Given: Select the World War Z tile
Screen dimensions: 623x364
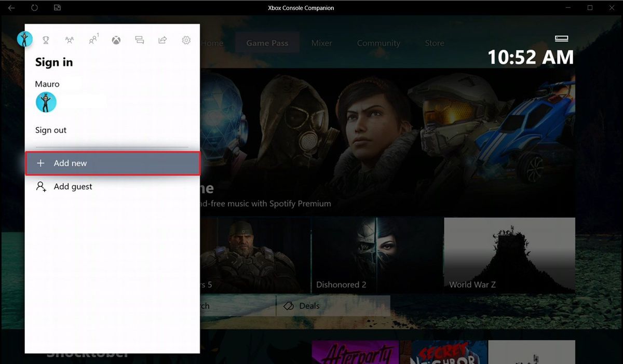Looking at the screenshot, I should [509, 254].
